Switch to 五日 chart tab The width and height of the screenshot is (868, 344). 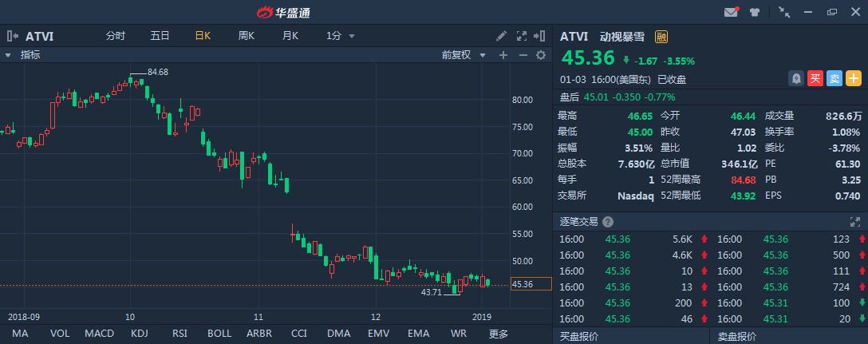point(160,36)
